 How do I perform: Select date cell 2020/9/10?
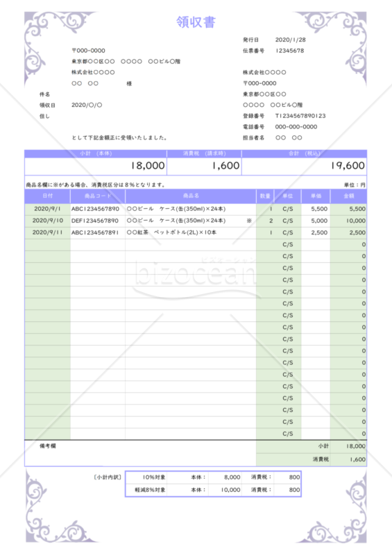tap(48, 221)
